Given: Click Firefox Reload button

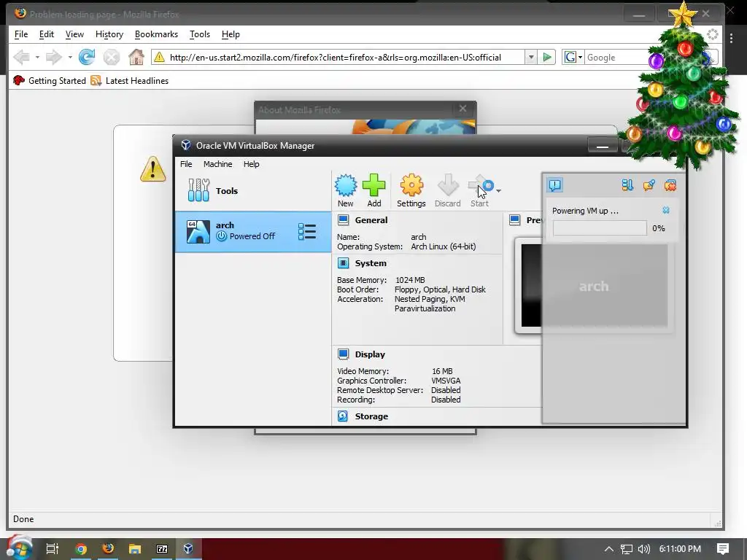Looking at the screenshot, I should point(87,57).
